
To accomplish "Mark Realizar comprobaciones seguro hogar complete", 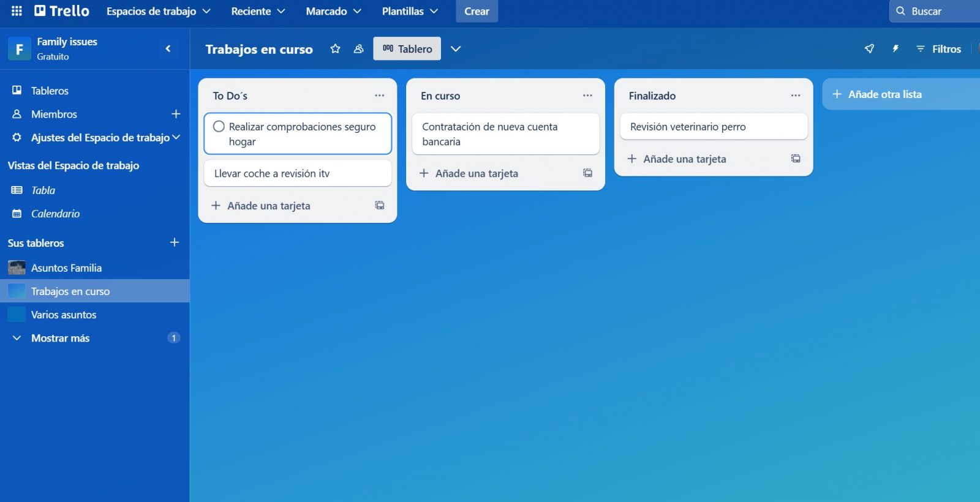I will [x=219, y=127].
